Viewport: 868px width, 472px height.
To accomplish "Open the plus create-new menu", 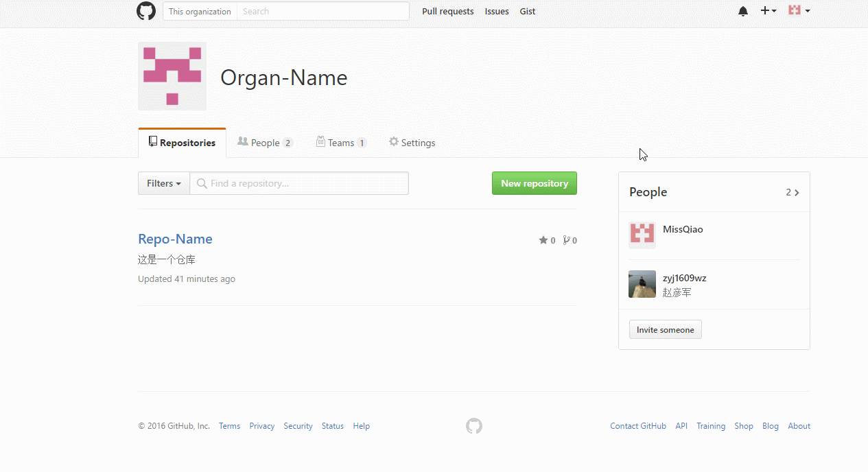I will [769, 11].
